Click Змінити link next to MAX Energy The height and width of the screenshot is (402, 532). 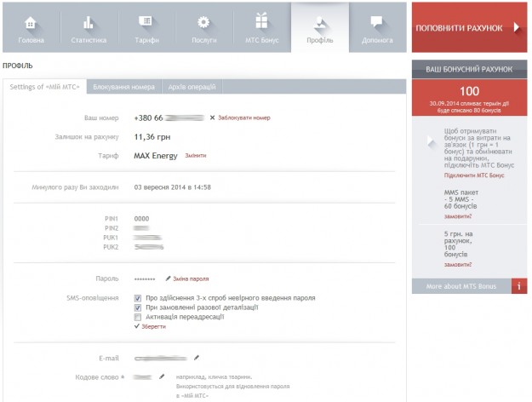[194, 156]
